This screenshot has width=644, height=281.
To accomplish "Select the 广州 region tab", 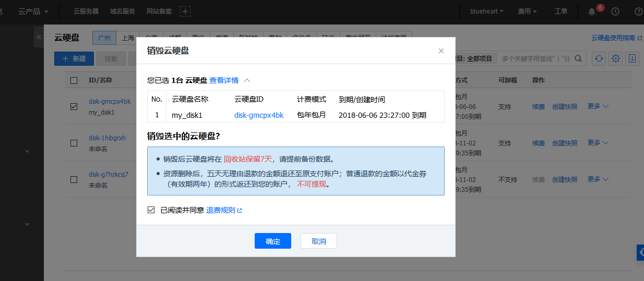I will pyautogui.click(x=104, y=38).
